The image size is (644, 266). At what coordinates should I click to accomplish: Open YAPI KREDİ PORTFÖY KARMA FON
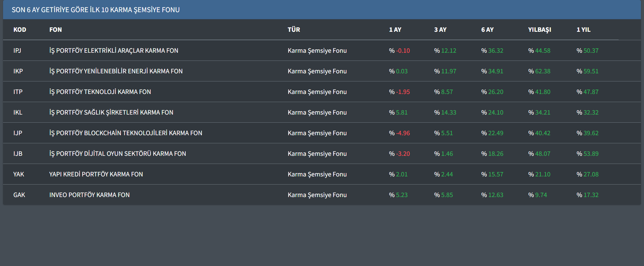(x=96, y=174)
